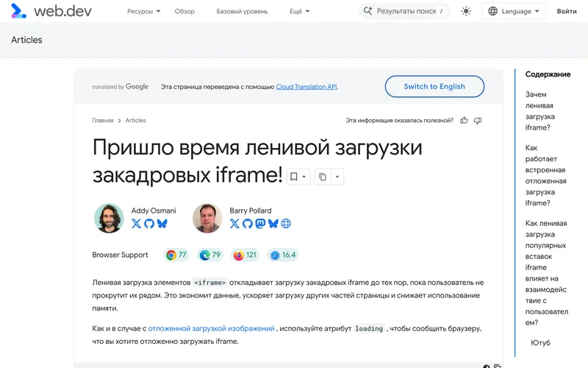Click the Содержание contents heading
The image size is (588, 368).
click(x=548, y=74)
